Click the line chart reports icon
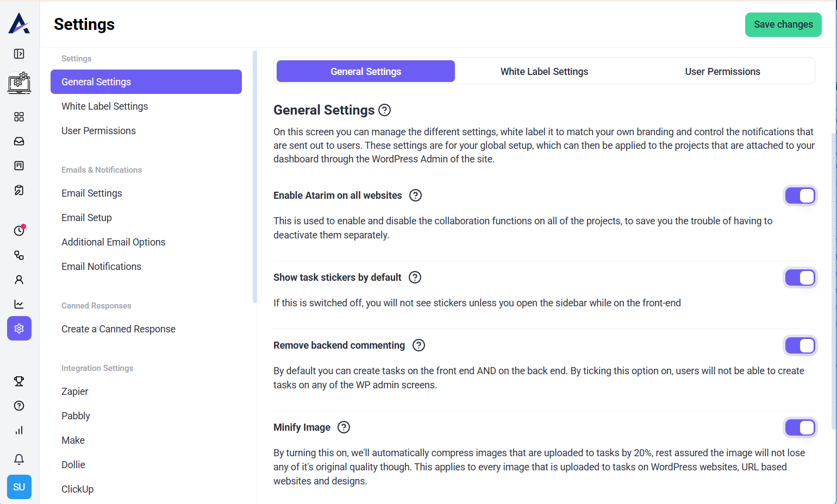Viewport: 837px width, 504px height. pos(19,304)
